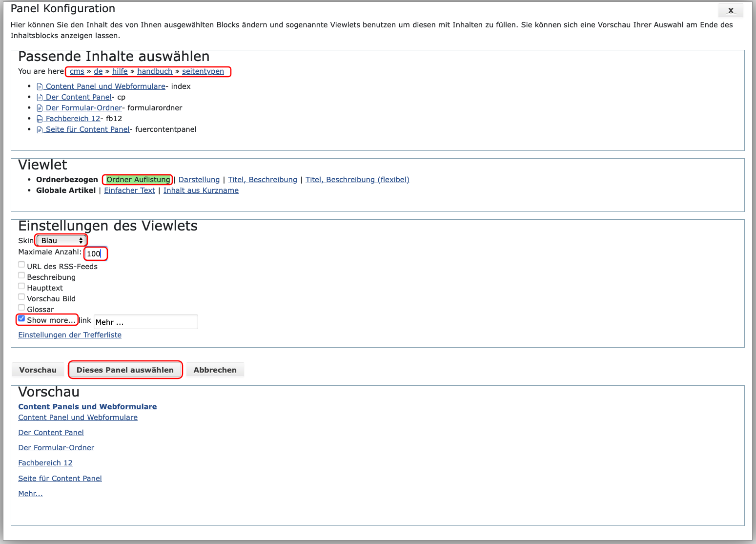Screen dimensions: 756x544
Task: Toggle the Glossar checkbox
Action: point(21,308)
